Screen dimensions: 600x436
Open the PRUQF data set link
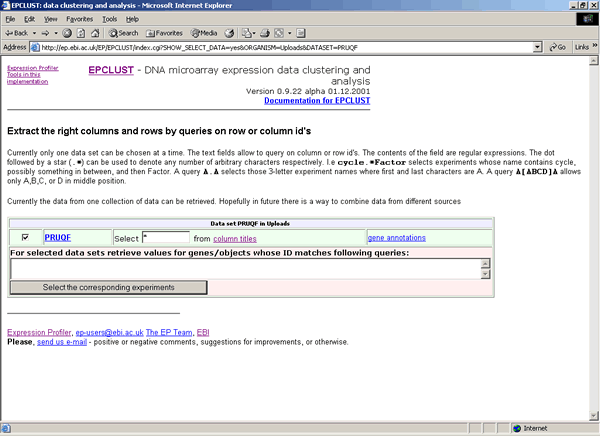[58, 238]
